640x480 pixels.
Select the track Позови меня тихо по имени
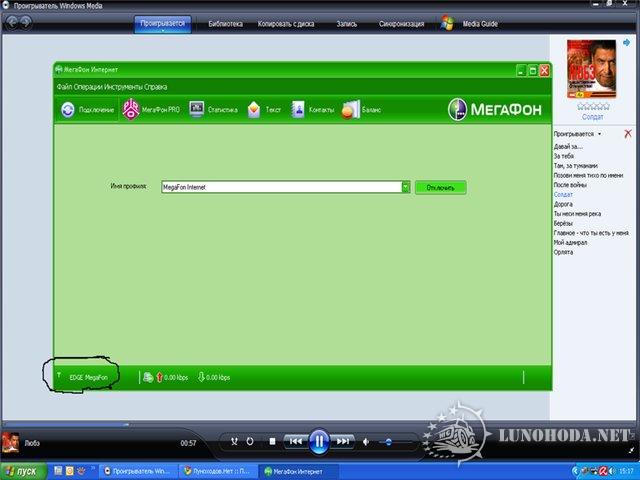[588, 175]
